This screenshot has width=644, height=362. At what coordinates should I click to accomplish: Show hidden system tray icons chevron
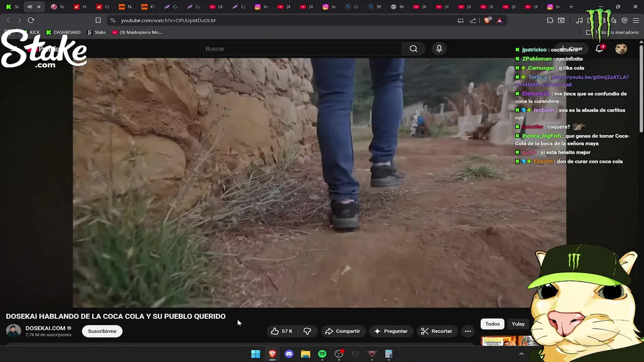[521, 354]
